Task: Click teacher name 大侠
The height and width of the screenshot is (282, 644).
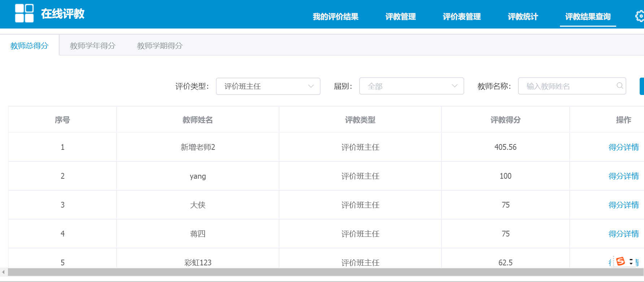Action: (198, 205)
